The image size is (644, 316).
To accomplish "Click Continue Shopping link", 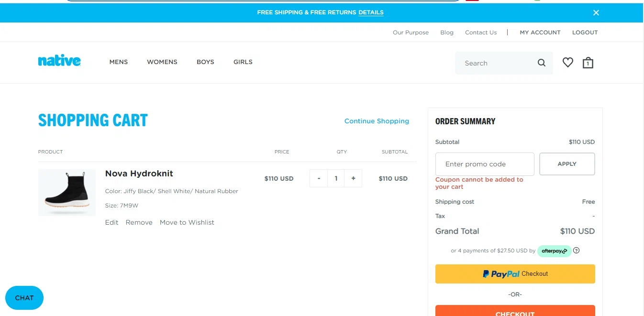I will point(377,121).
